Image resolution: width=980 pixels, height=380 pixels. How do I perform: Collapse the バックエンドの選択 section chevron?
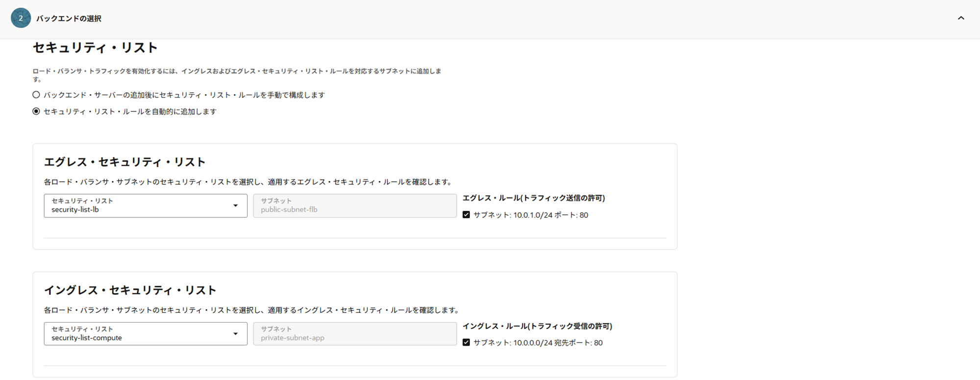(x=961, y=18)
